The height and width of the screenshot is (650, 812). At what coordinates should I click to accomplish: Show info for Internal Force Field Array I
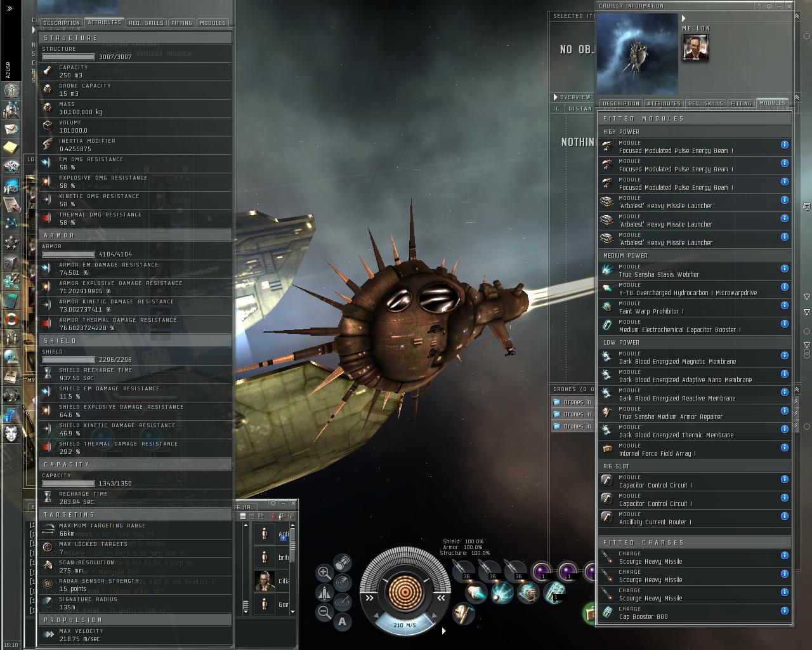tap(785, 448)
